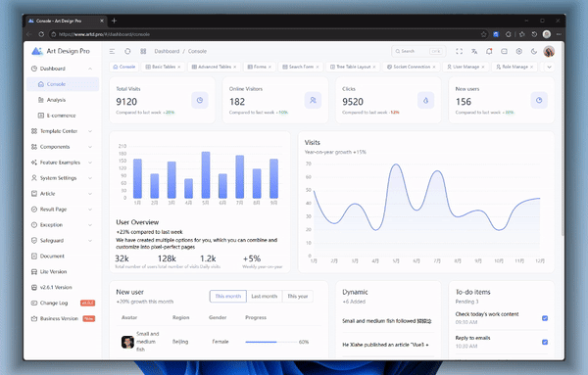Open v2.6.1 Version in the sidebar

tap(63, 287)
